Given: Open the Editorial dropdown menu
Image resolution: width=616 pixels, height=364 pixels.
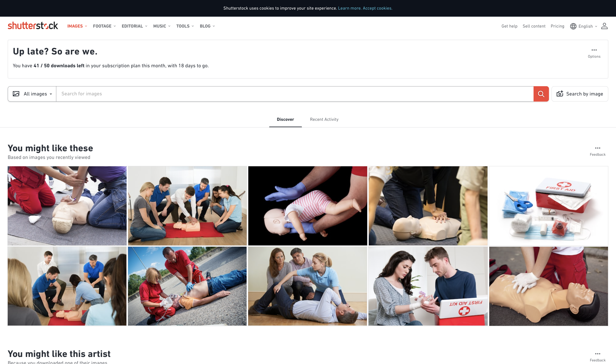Looking at the screenshot, I should pyautogui.click(x=134, y=26).
